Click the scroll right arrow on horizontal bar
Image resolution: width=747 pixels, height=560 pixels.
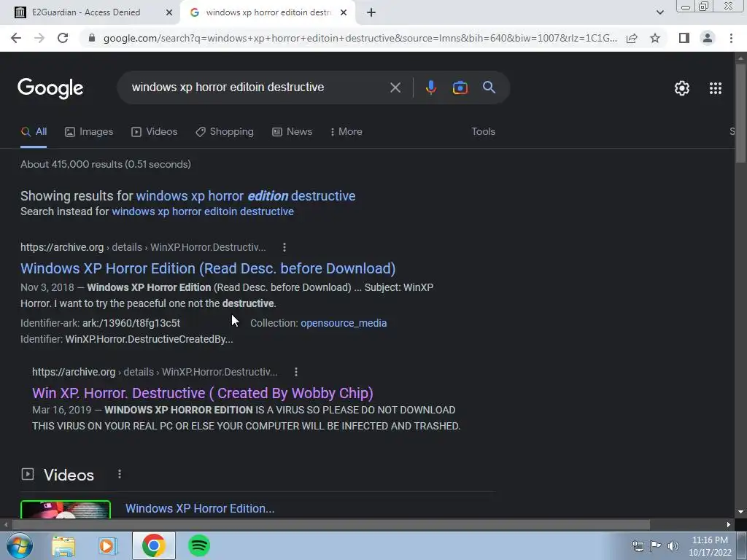(x=729, y=525)
